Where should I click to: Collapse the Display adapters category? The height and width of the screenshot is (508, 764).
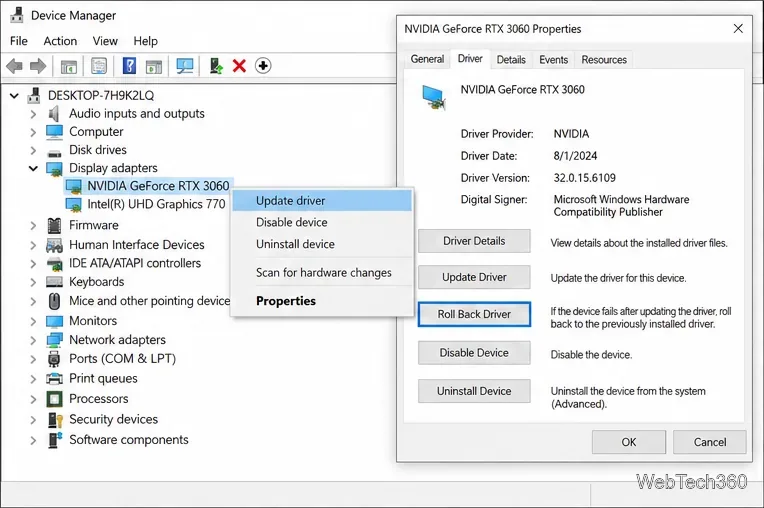33,169
